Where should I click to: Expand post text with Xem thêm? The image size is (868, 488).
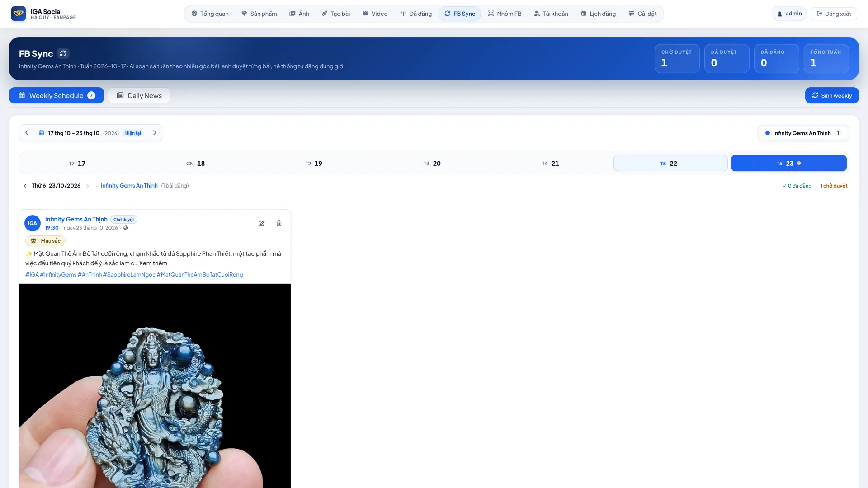[x=153, y=263]
